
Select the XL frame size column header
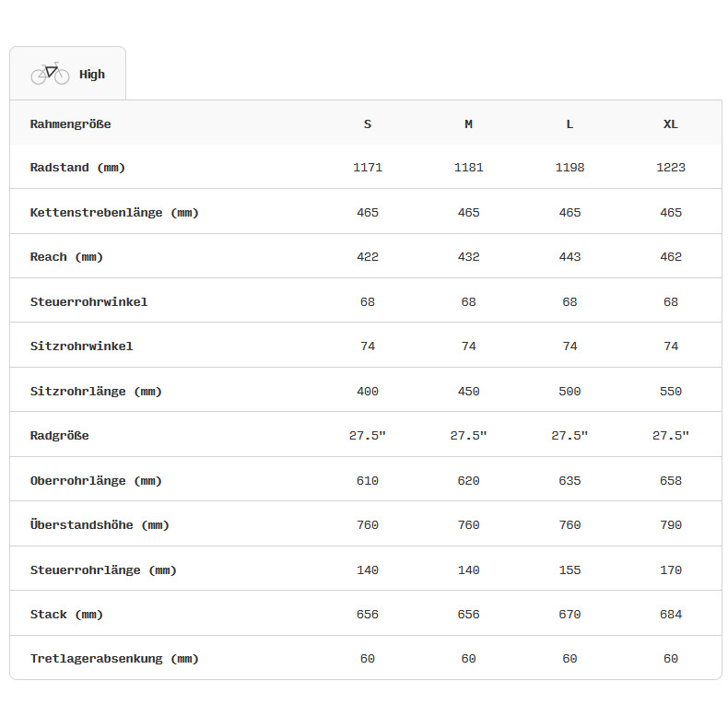click(671, 123)
